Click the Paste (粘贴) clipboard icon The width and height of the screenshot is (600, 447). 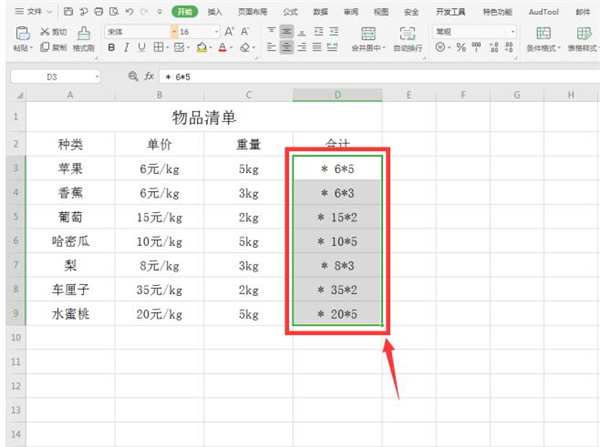point(22,32)
